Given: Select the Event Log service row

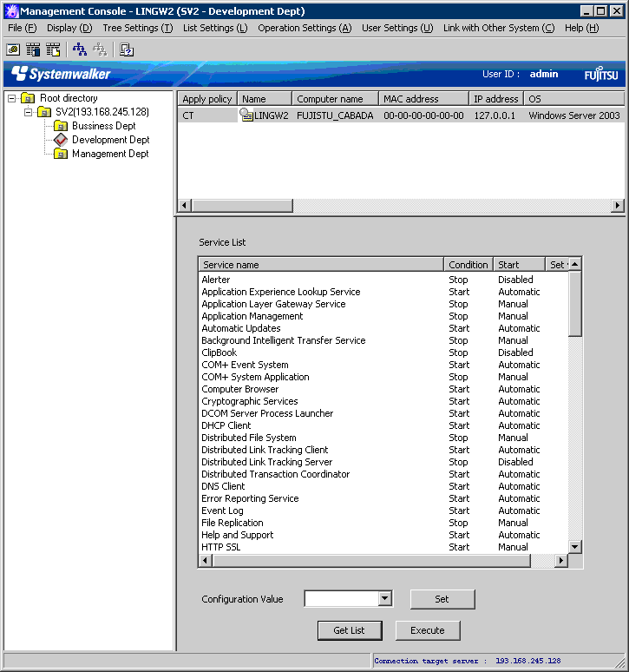Looking at the screenshot, I should click(x=383, y=511).
